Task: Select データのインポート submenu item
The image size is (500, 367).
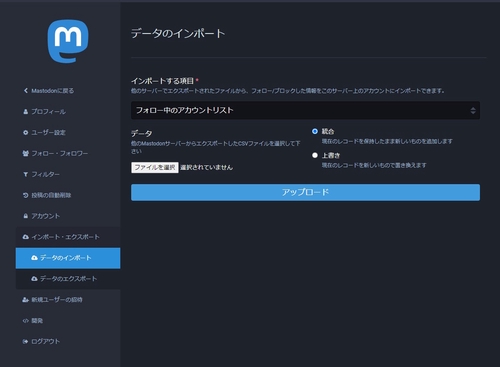Action: tap(68, 258)
